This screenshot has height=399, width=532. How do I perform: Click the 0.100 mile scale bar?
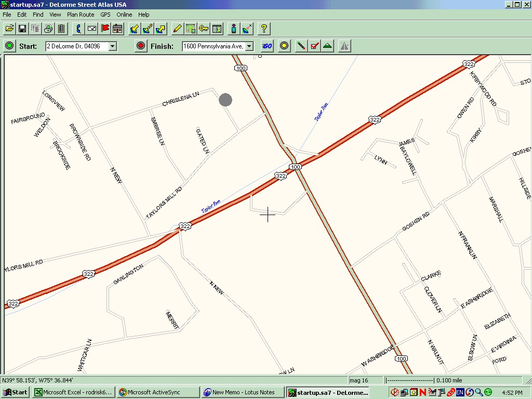[x=424, y=380]
